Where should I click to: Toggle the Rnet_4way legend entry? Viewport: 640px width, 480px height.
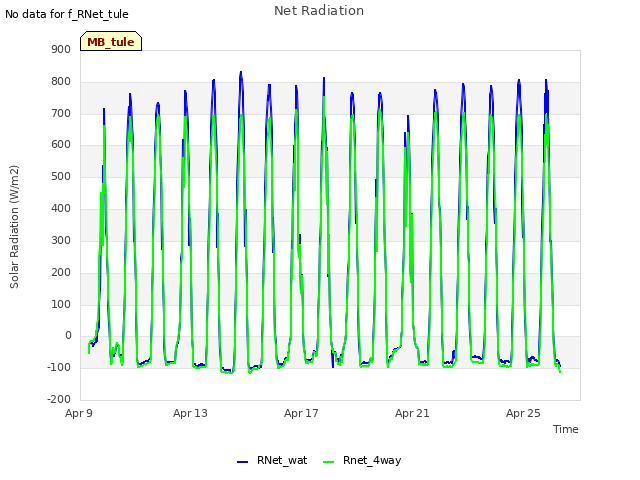coord(362,460)
